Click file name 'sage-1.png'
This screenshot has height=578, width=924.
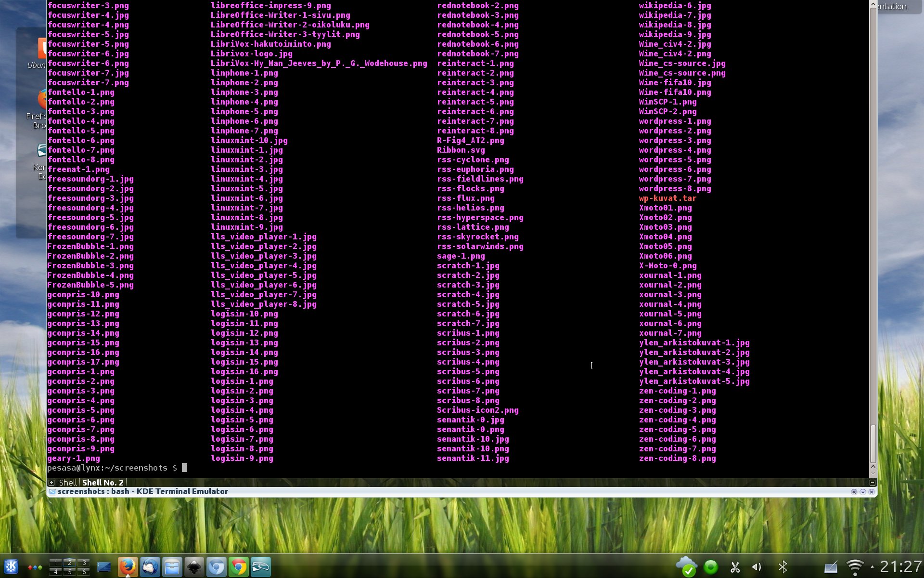point(461,256)
